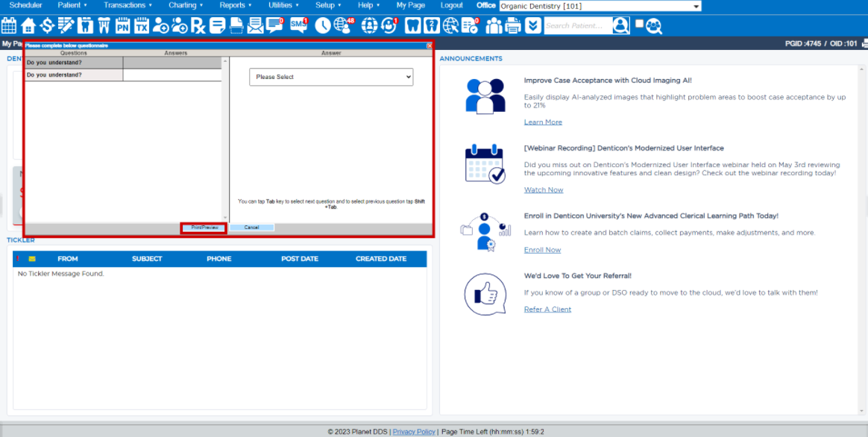This screenshot has width=868, height=437.
Task: Expand the double-chevron down toolbar icon
Action: click(x=533, y=25)
